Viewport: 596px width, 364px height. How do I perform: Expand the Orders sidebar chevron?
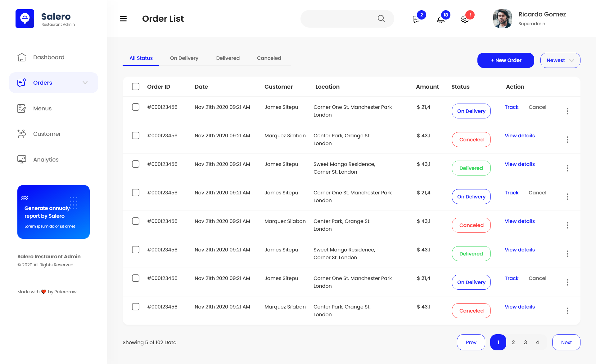click(x=85, y=82)
